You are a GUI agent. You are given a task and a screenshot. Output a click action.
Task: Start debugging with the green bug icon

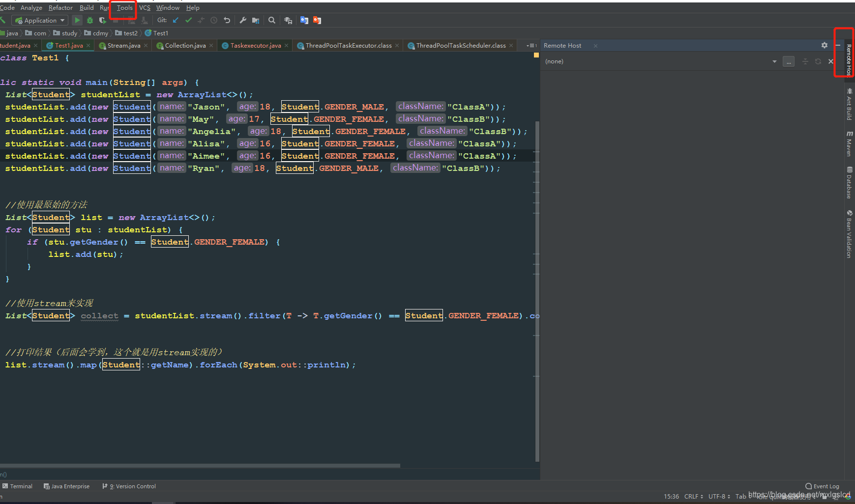pyautogui.click(x=90, y=20)
